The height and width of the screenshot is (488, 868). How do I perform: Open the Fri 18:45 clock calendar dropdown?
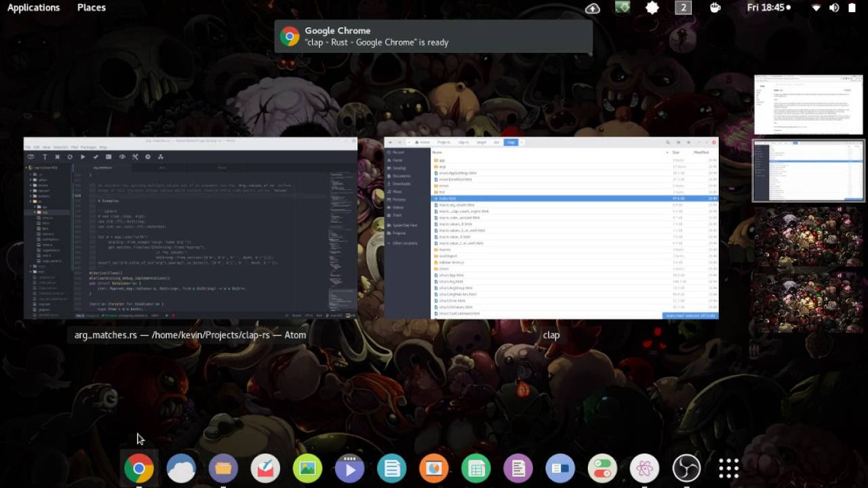(770, 7)
